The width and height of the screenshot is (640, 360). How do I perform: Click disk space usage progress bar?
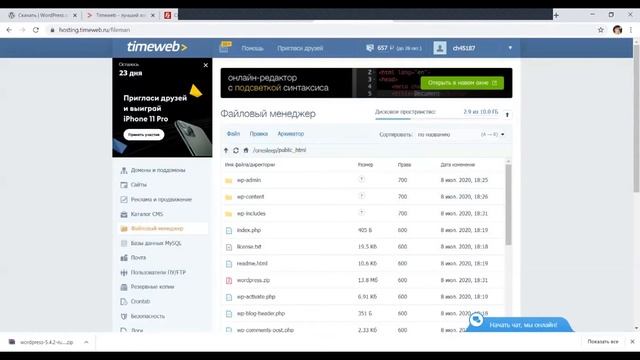pyautogui.click(x=437, y=119)
